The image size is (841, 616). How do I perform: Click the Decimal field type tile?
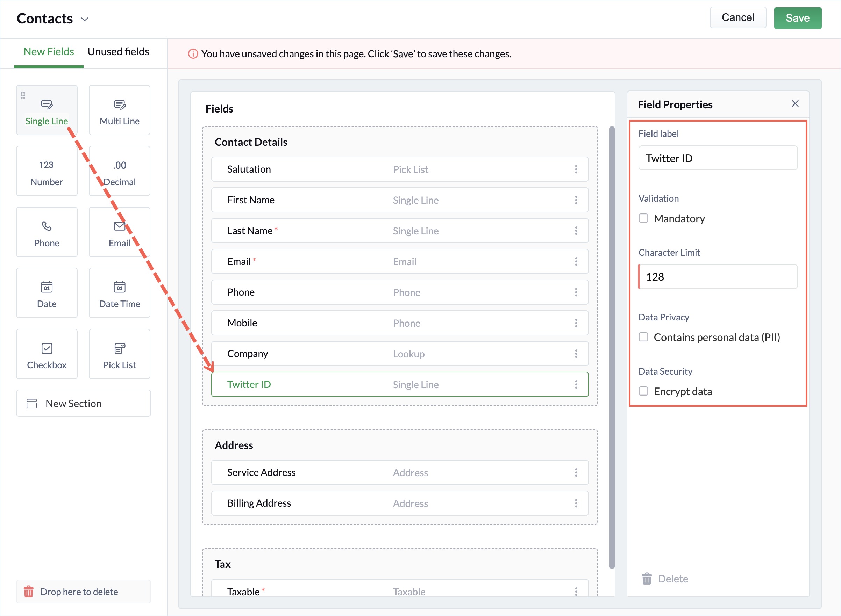pos(119,171)
